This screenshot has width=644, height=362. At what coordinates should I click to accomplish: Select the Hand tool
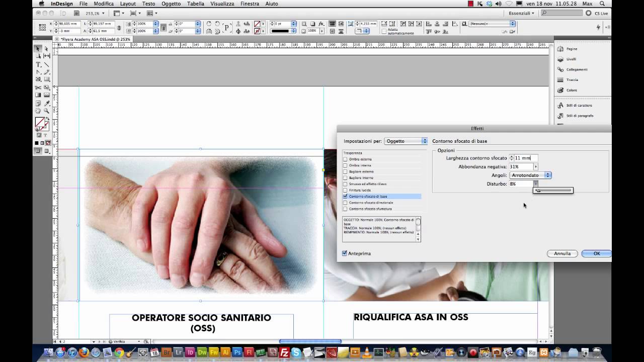[x=38, y=111]
